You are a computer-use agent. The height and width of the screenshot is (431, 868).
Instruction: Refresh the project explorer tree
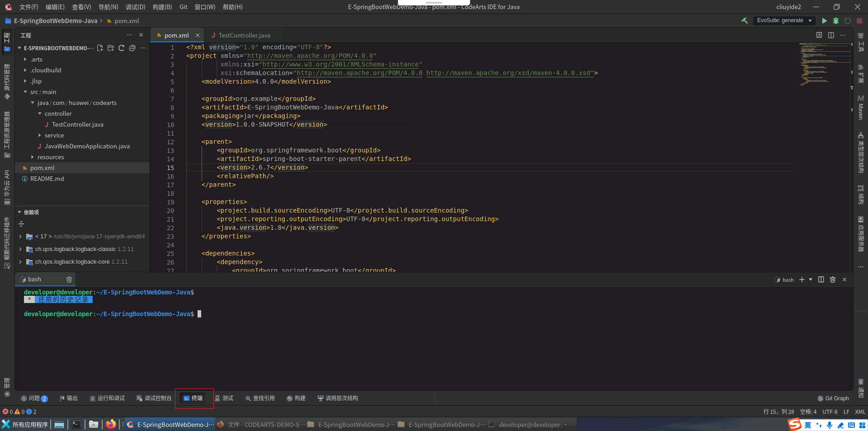[x=122, y=48]
